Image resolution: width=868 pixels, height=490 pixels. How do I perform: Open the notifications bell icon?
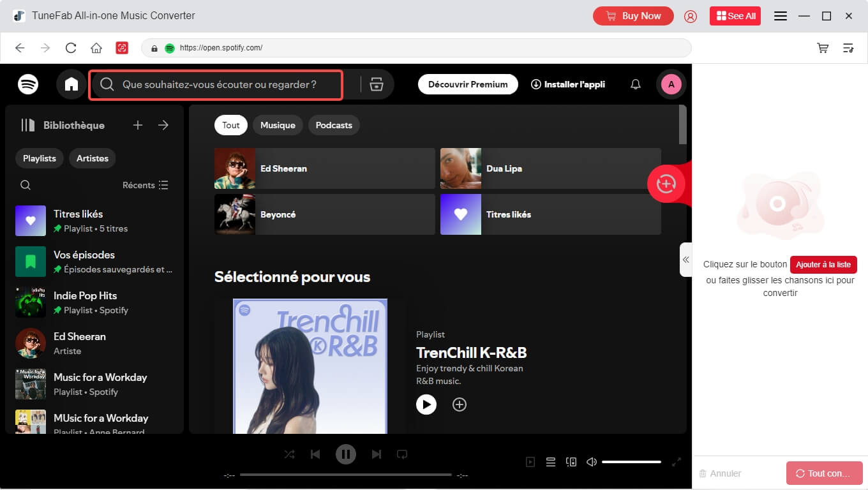(635, 84)
